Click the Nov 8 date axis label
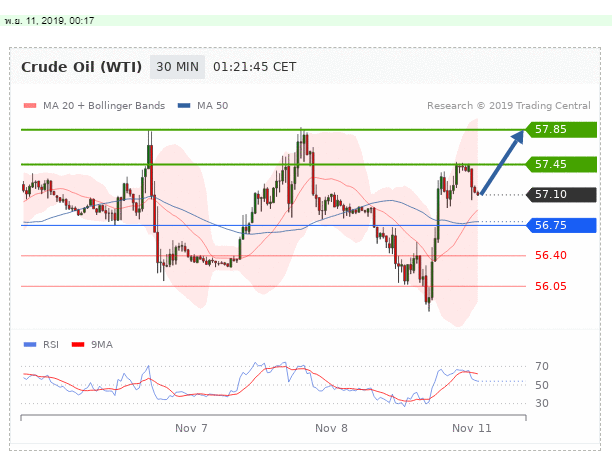 tap(331, 428)
